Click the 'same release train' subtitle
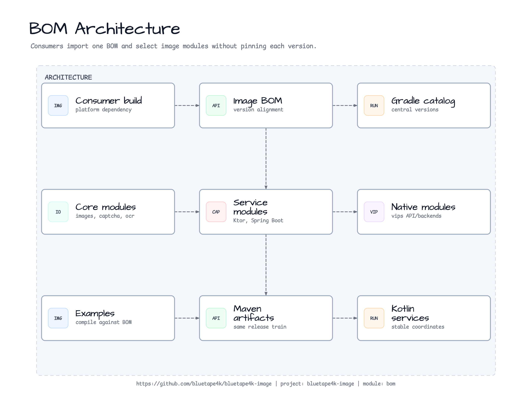 pyautogui.click(x=260, y=327)
